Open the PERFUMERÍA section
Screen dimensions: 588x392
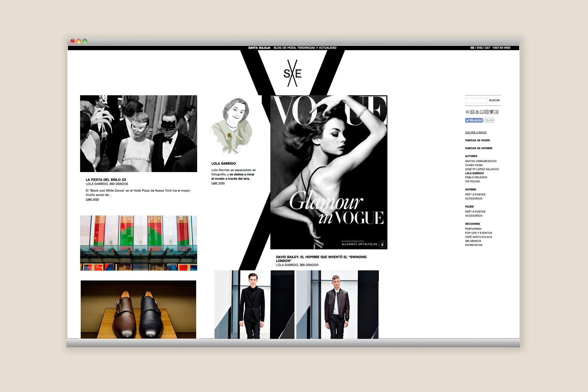(x=473, y=229)
